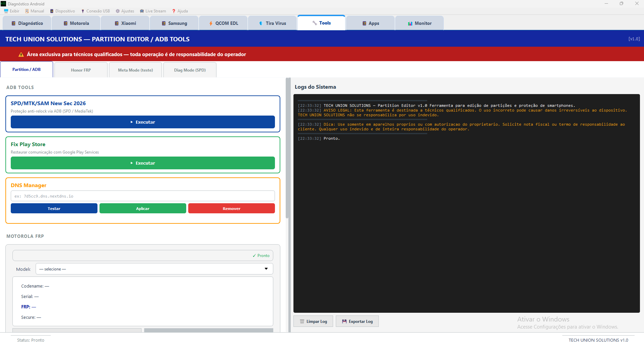Click the 'Codename: —' row
Screen dimensions: 644x343
[35, 286]
